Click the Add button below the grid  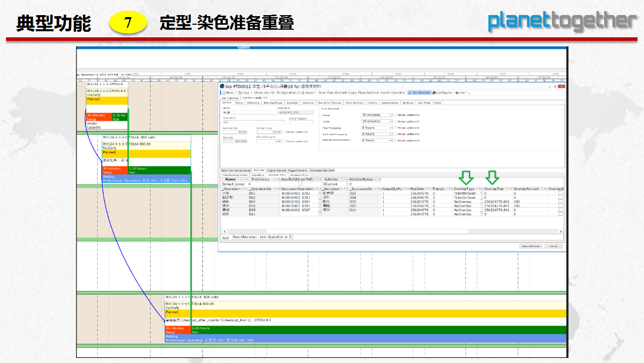[226, 237]
